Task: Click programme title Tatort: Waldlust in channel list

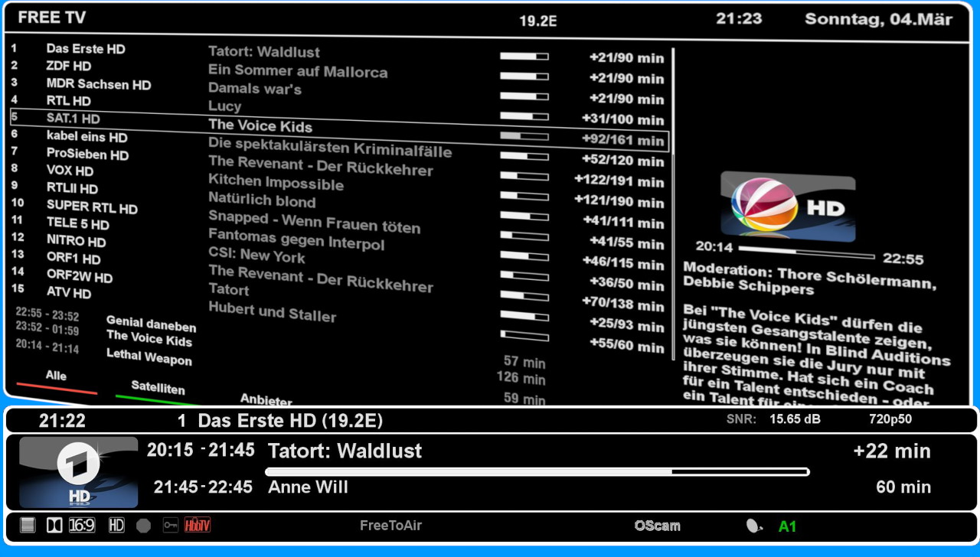Action: pyautogui.click(x=264, y=52)
